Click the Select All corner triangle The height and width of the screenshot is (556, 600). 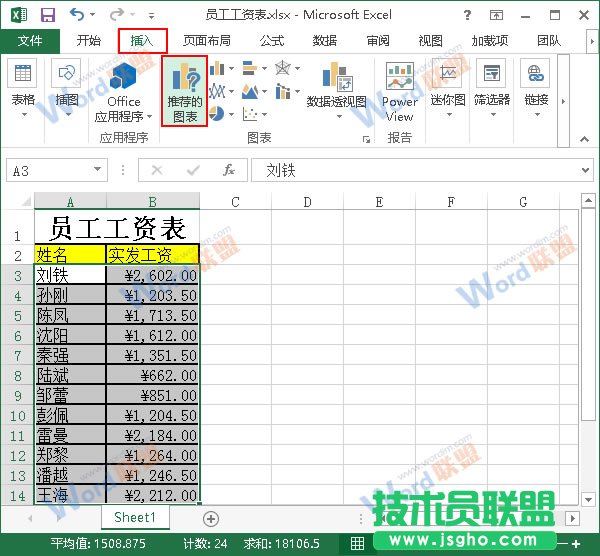[26, 201]
